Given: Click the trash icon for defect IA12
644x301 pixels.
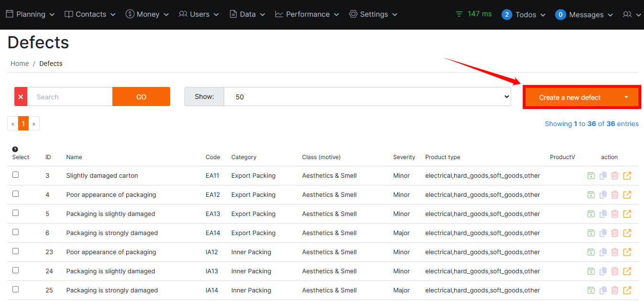Looking at the screenshot, I should pyautogui.click(x=615, y=252).
